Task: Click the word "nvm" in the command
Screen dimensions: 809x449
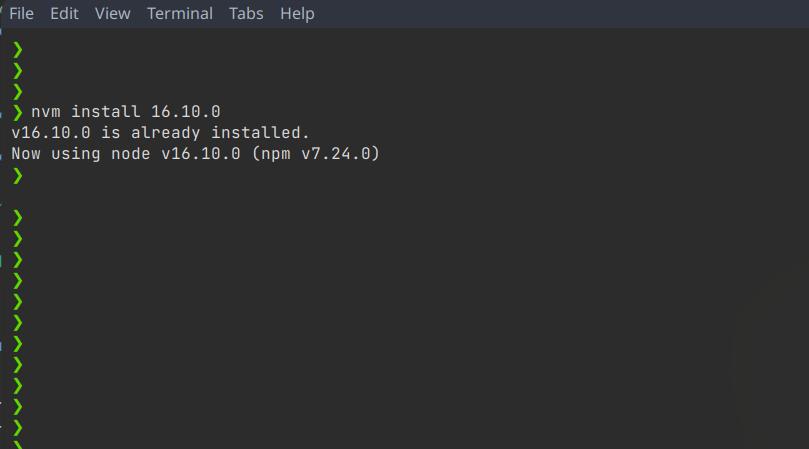Action: [46, 111]
